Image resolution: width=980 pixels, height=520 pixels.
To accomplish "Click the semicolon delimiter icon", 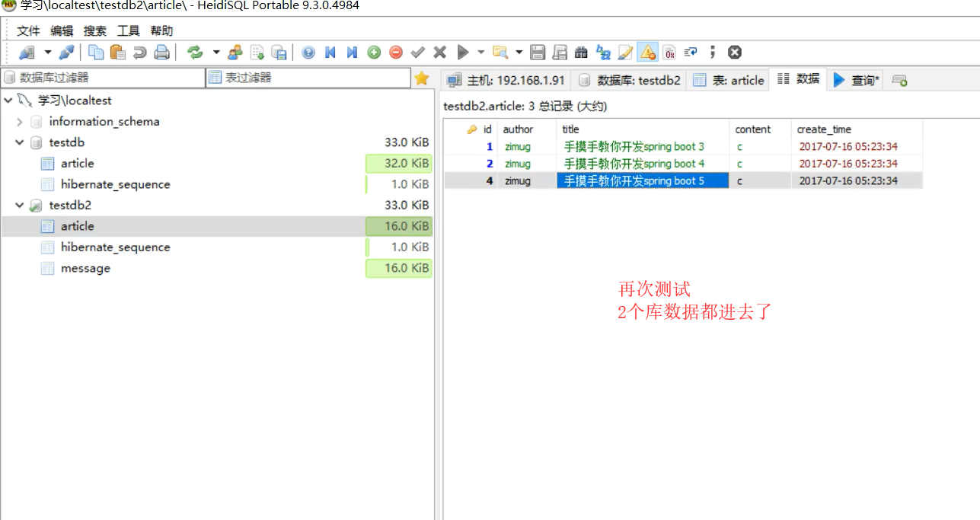I will 713,53.
